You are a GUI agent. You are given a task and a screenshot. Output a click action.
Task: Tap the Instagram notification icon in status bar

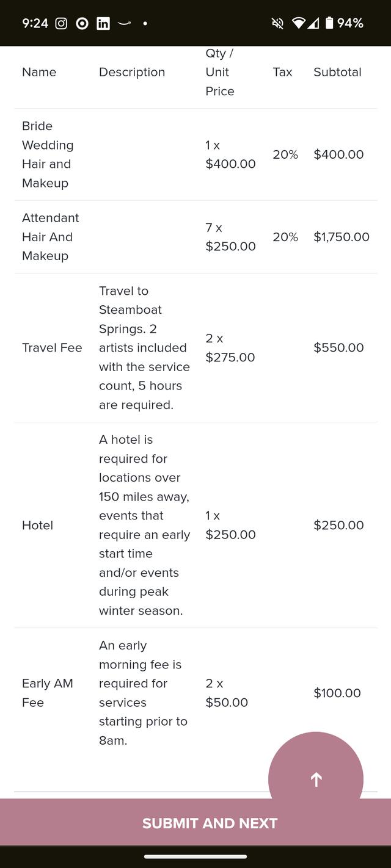[x=61, y=23]
